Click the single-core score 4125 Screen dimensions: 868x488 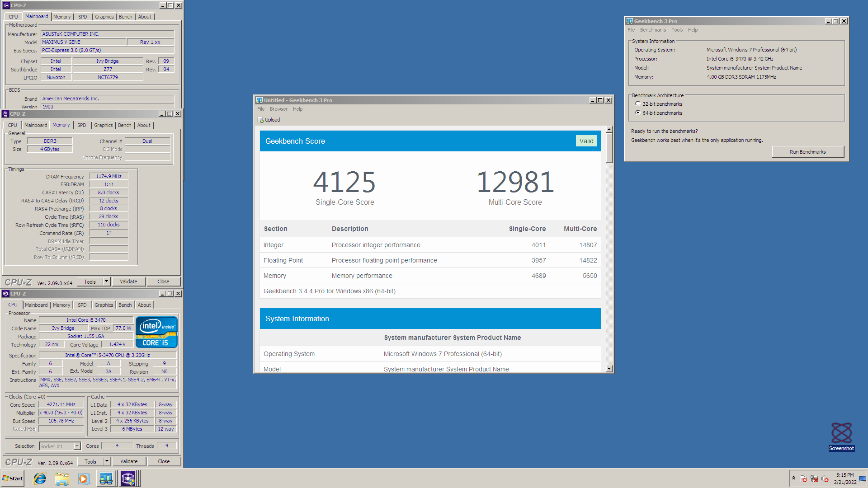pos(344,182)
